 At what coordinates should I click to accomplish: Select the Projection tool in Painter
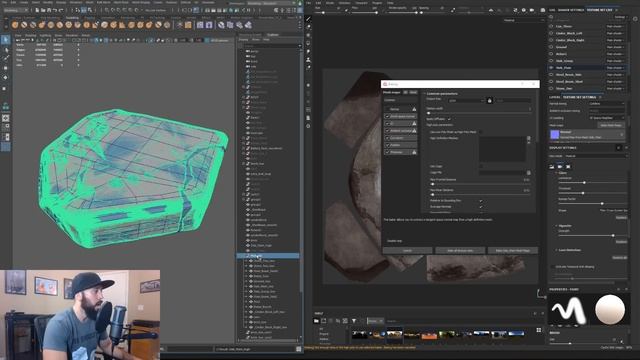point(309,35)
